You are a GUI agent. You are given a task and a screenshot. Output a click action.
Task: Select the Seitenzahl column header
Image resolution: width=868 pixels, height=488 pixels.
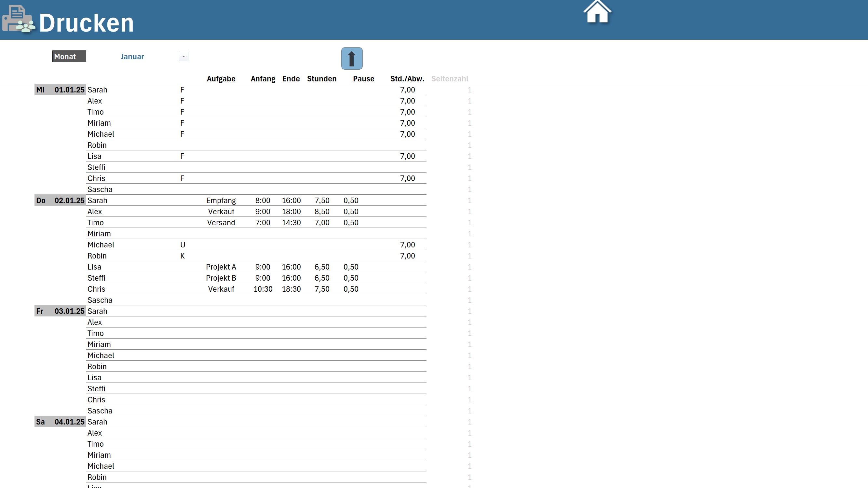pos(450,78)
